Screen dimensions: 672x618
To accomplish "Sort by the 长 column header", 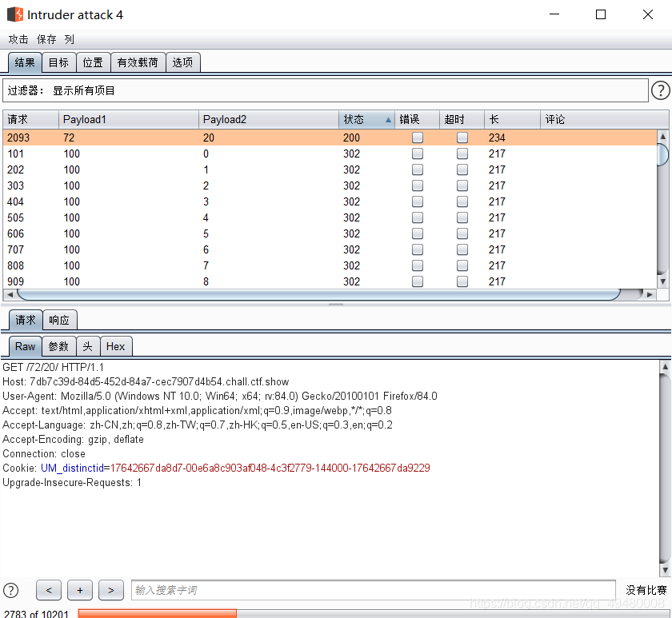I will [x=512, y=119].
